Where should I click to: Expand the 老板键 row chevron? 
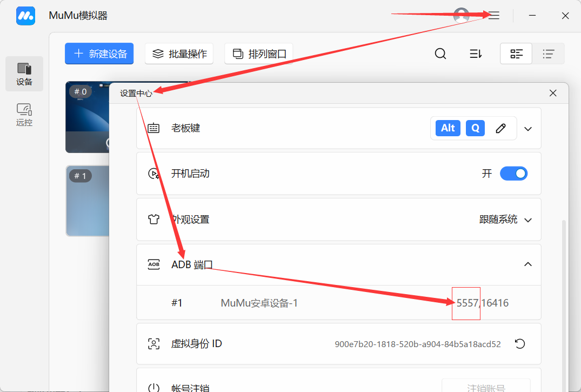pyautogui.click(x=528, y=129)
